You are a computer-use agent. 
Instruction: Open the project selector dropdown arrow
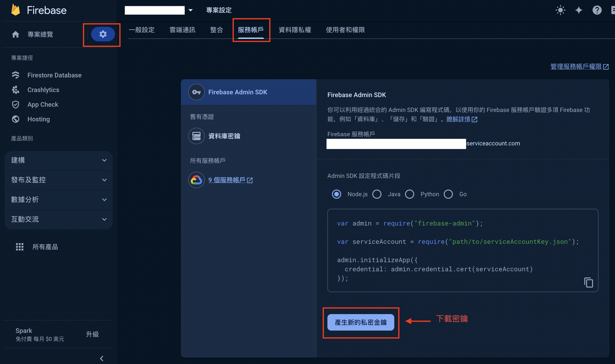[x=190, y=10]
